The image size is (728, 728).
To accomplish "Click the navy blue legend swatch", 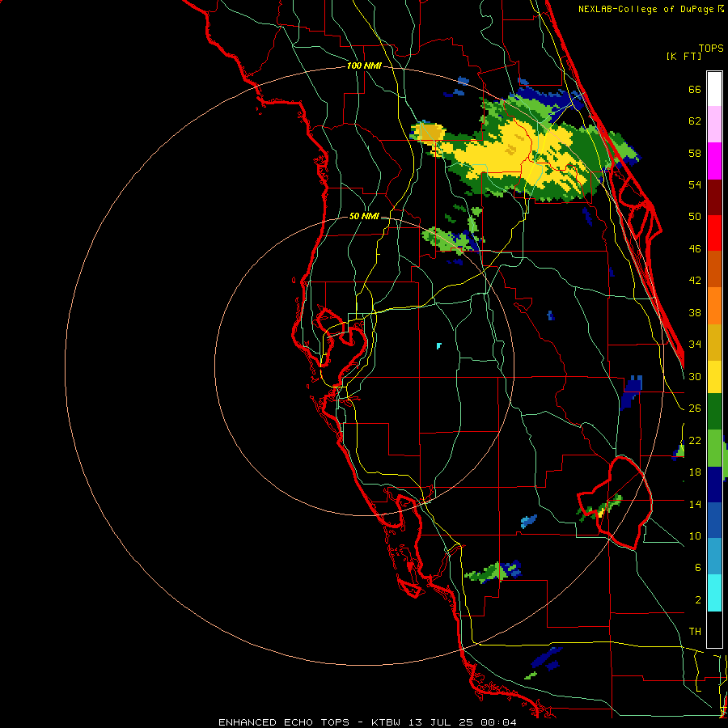I will point(714,485).
